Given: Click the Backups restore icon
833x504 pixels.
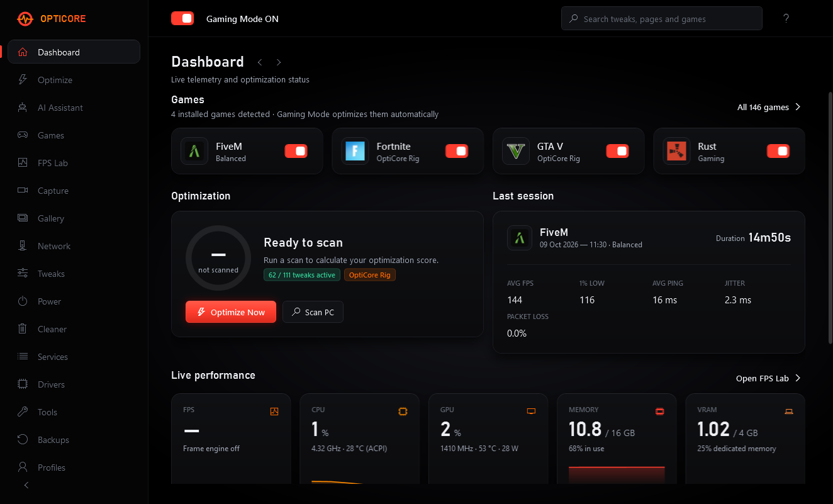Looking at the screenshot, I should [23, 440].
